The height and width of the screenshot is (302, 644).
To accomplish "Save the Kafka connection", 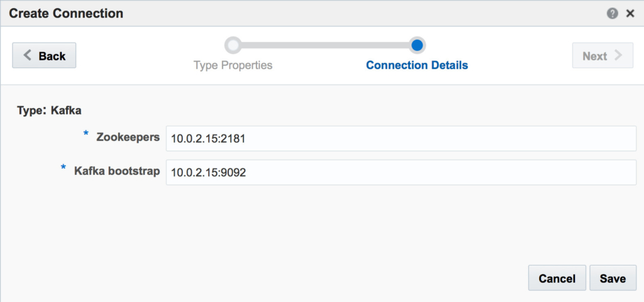I will [x=613, y=278].
